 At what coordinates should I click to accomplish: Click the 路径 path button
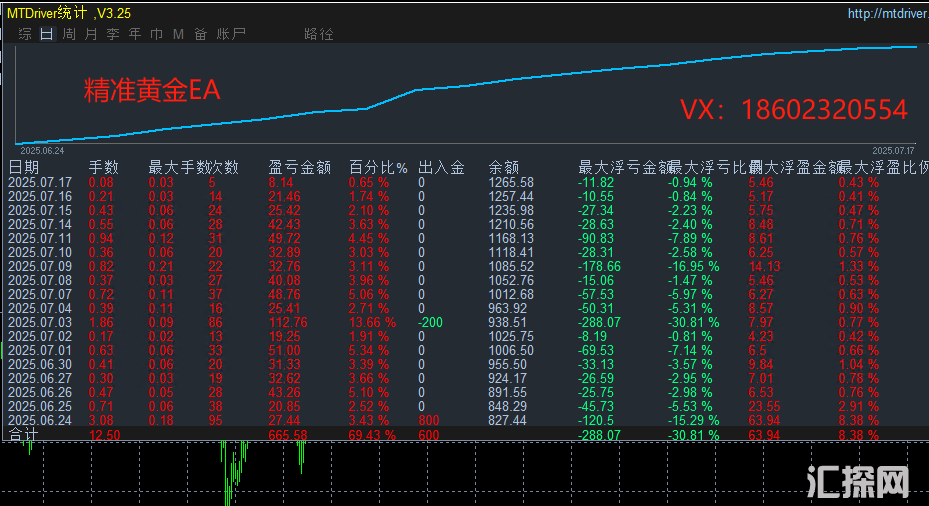319,34
